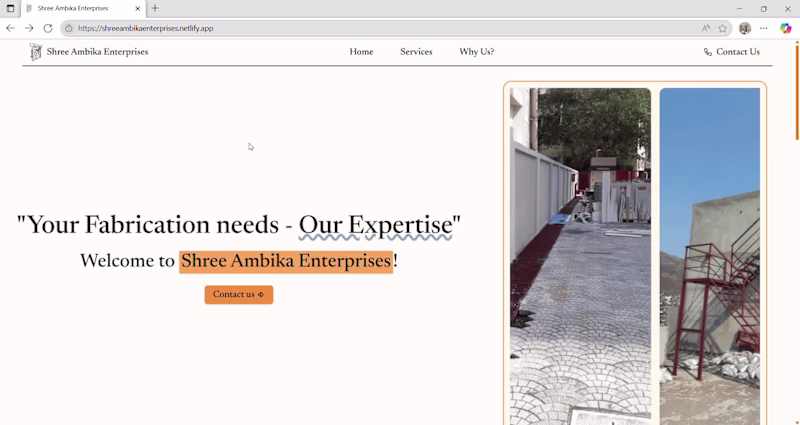Viewport: 800px width, 425px height.
Task: Click the page's vertical scrollbar thumb
Action: (797, 92)
